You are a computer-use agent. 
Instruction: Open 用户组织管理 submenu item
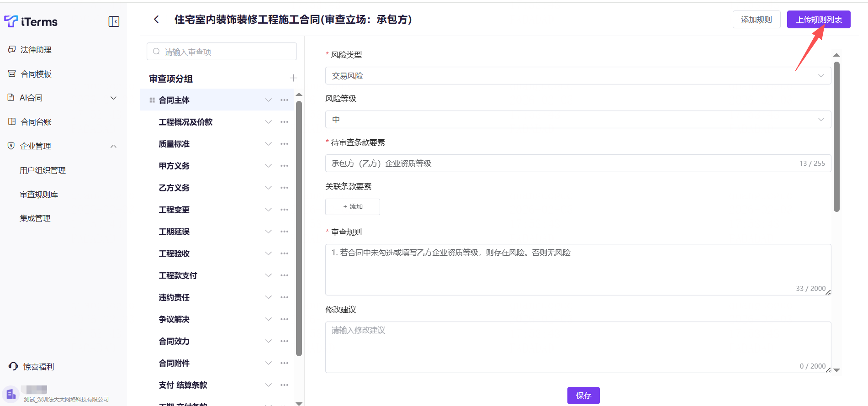point(42,170)
